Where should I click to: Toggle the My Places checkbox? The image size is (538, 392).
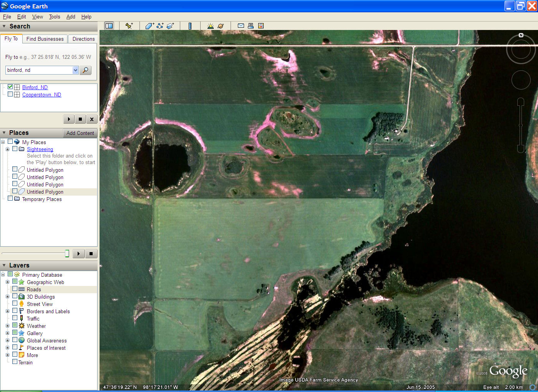point(10,141)
